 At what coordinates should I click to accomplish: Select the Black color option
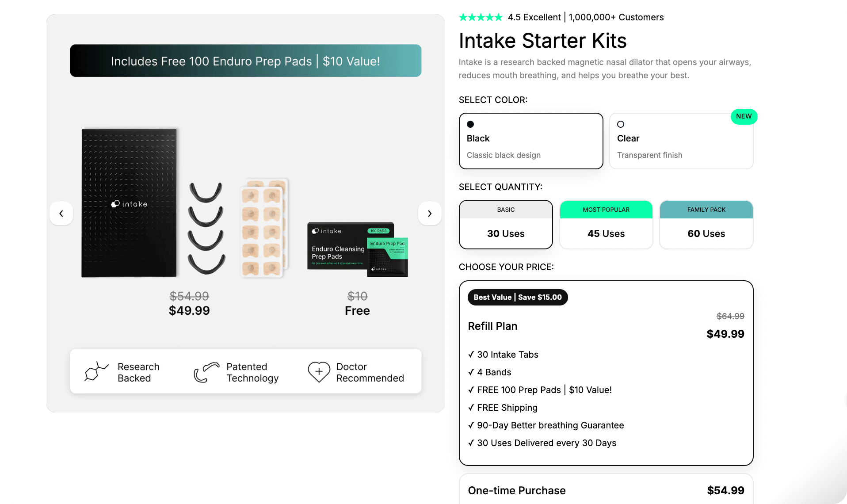[530, 141]
